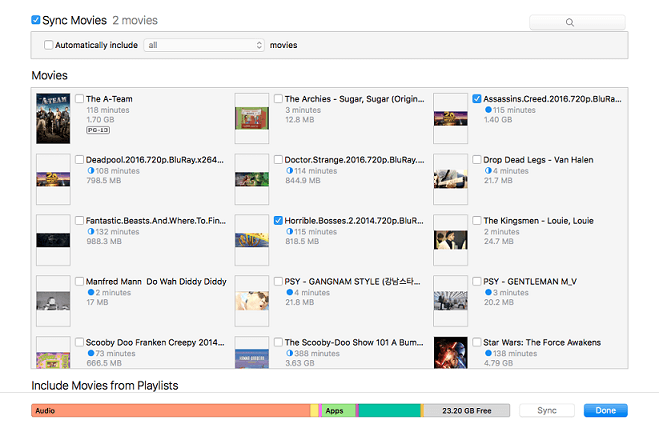Enable the Automatically include checkbox
This screenshot has width=659, height=428.
pos(49,45)
